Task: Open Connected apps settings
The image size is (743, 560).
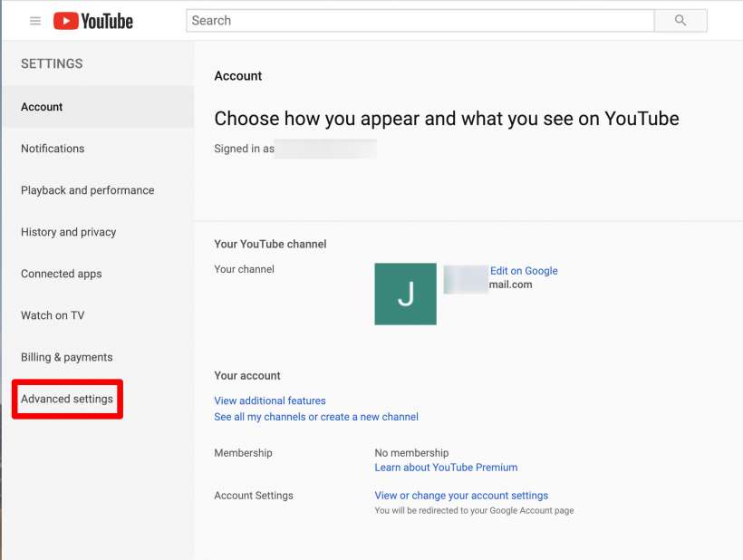Action: tap(62, 274)
